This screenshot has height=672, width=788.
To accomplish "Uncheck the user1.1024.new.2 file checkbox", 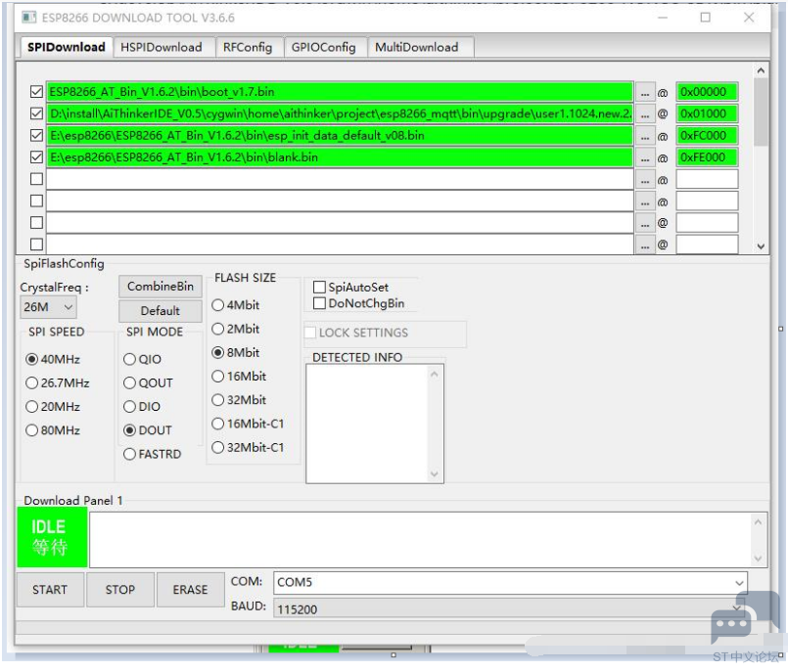I will (x=36, y=113).
